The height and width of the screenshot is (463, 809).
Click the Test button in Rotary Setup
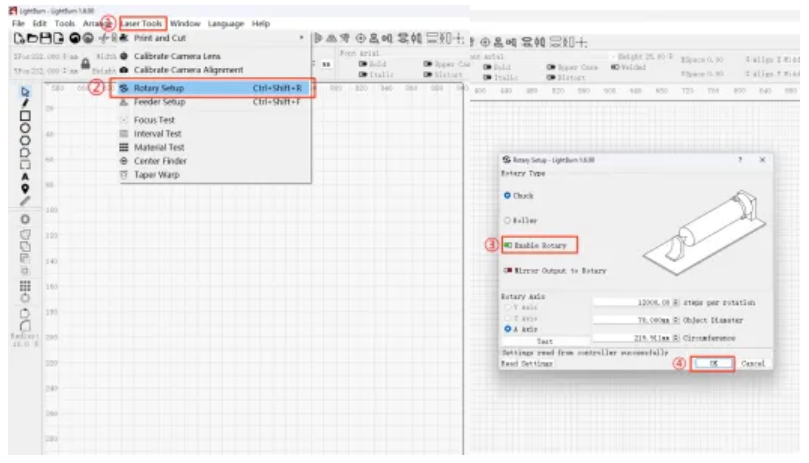[x=545, y=341]
